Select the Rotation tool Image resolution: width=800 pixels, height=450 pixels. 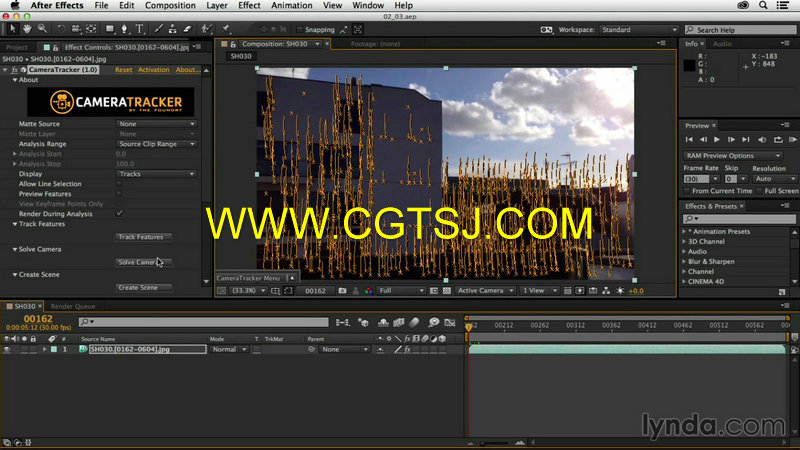point(61,29)
